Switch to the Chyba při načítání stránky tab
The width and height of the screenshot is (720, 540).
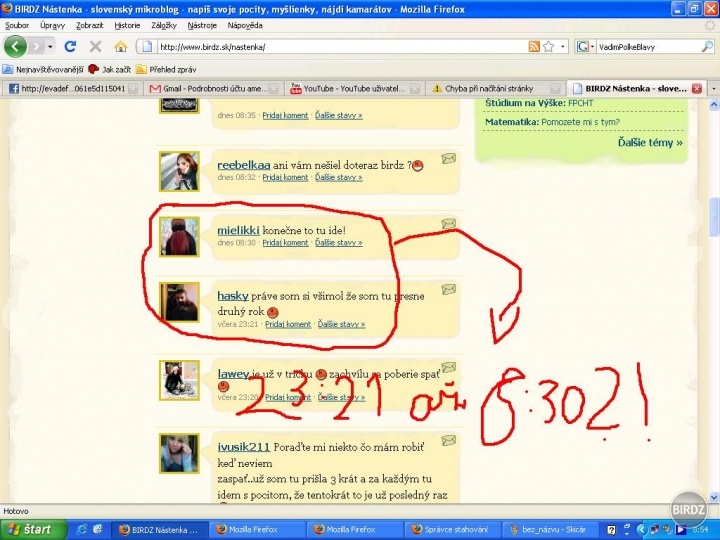click(496, 89)
